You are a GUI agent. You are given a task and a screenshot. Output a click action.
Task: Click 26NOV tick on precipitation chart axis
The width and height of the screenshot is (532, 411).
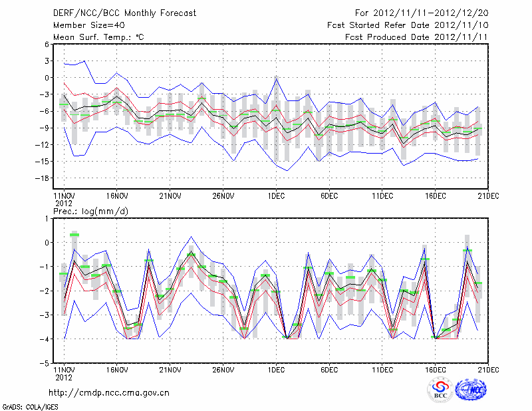[223, 370]
